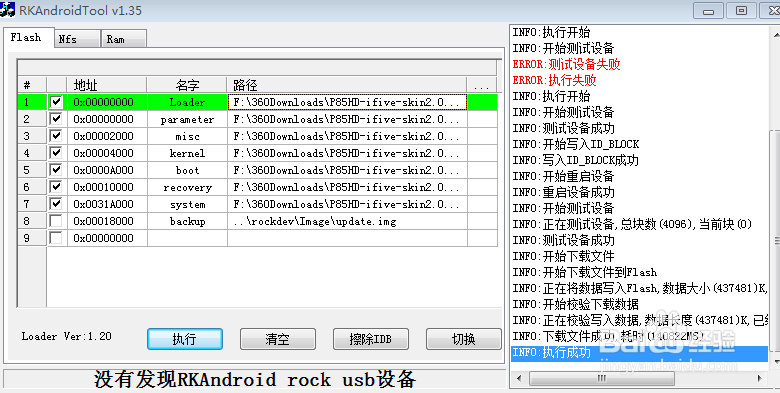The height and width of the screenshot is (393, 780).
Task: Click the Loader Ver:1.20 label
Action: pyautogui.click(x=67, y=336)
